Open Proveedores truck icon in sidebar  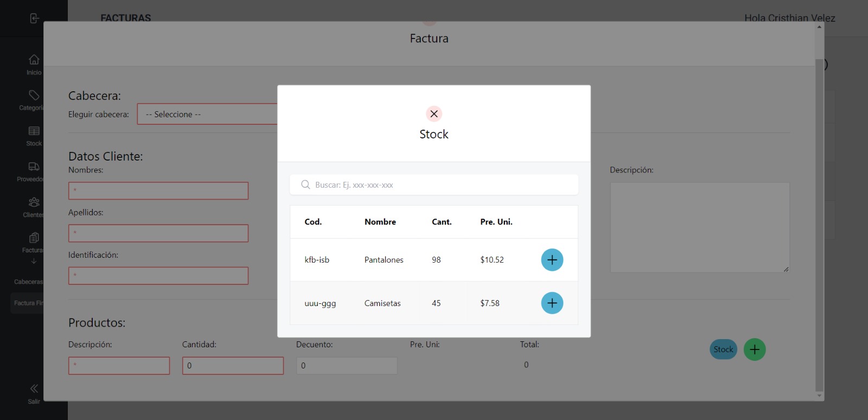34,167
